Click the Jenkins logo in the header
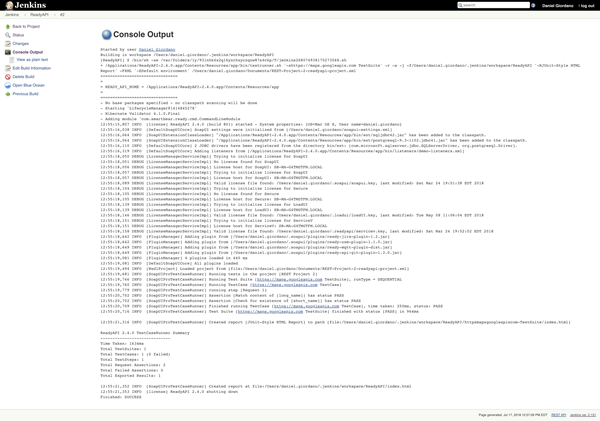This screenshot has width=600, height=421. (x=26, y=5)
